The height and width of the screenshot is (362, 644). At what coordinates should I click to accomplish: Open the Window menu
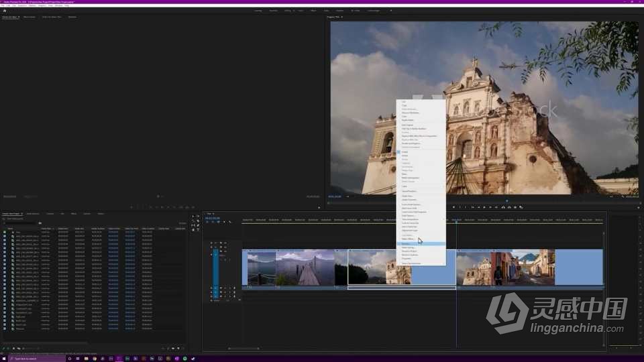(x=59, y=6)
